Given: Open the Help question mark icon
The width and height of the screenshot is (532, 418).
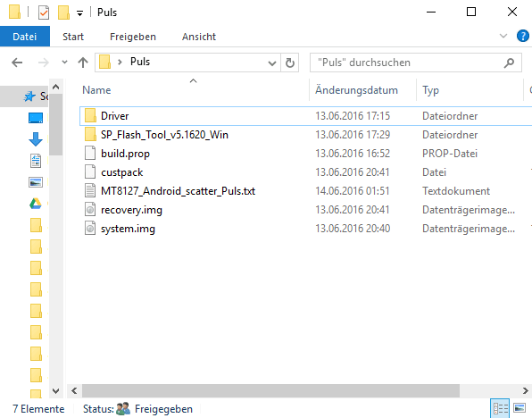Looking at the screenshot, I should [522, 36].
